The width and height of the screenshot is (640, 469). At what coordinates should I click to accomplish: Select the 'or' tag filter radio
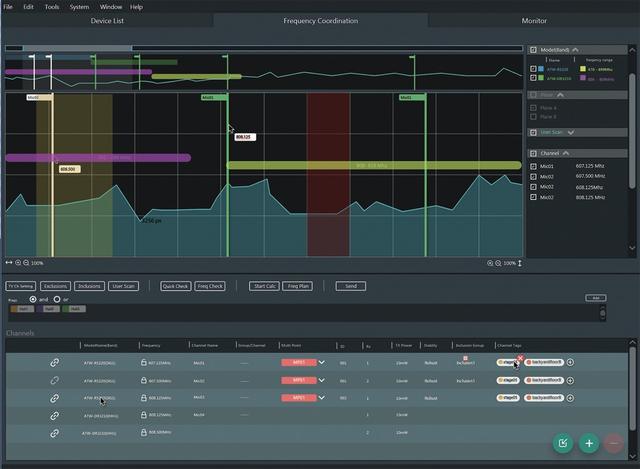point(57,299)
